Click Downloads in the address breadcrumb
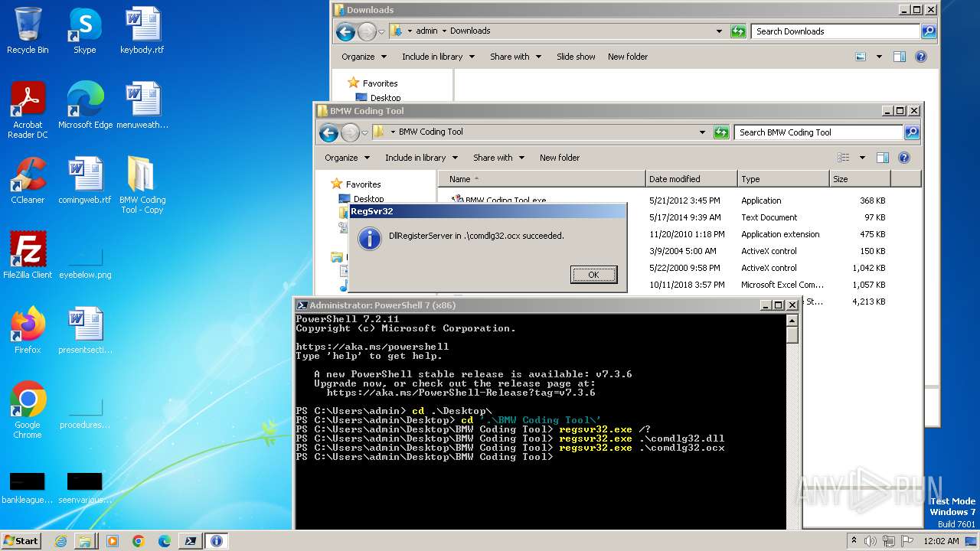This screenshot has width=980, height=551. tap(470, 31)
